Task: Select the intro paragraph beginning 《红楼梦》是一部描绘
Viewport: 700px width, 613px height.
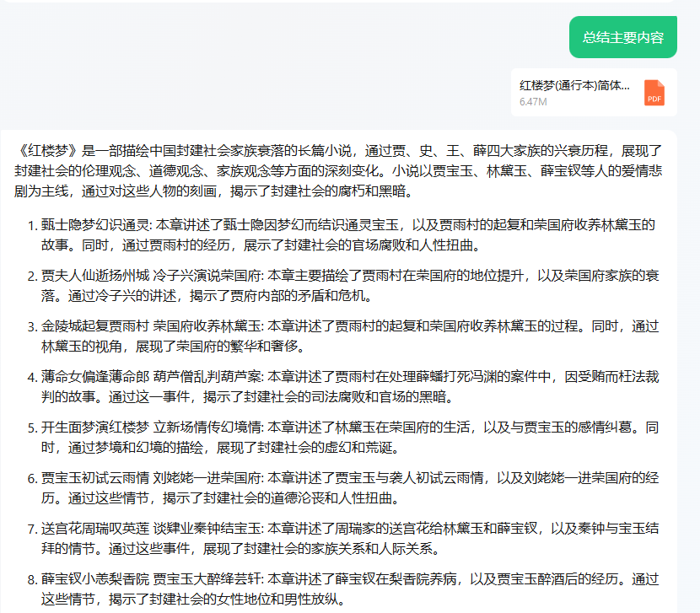Action: 338,171
